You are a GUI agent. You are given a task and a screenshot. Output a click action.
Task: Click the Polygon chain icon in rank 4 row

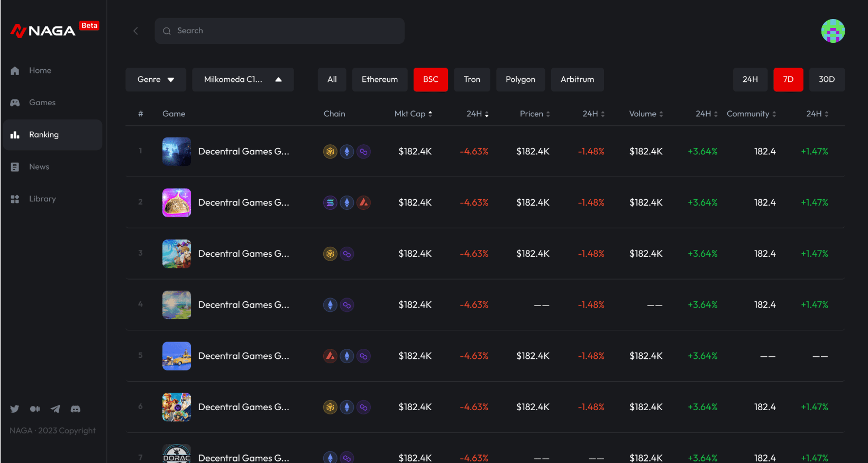tap(347, 305)
